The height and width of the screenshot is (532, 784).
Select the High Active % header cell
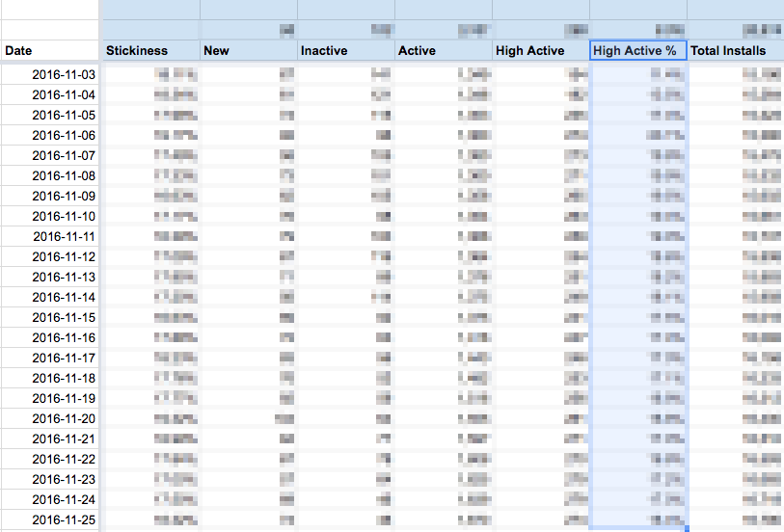tap(638, 50)
